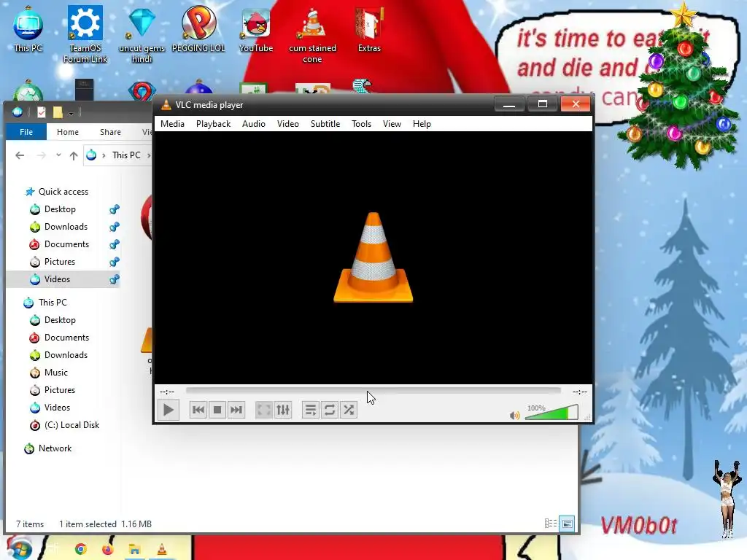The height and width of the screenshot is (560, 747).
Task: Open Downloads under This PC
Action: [66, 355]
